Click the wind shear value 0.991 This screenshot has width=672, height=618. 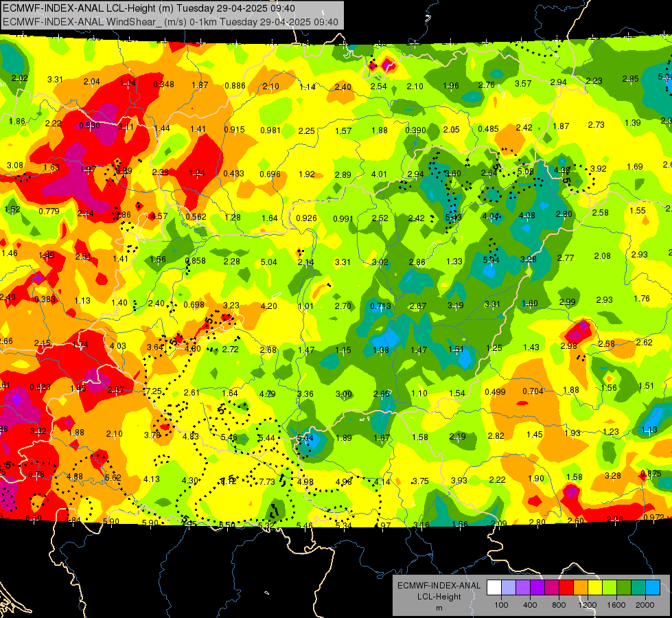coord(343,219)
